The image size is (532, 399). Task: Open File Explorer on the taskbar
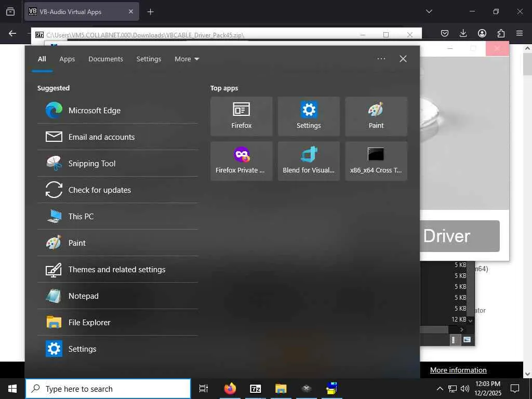click(x=281, y=389)
